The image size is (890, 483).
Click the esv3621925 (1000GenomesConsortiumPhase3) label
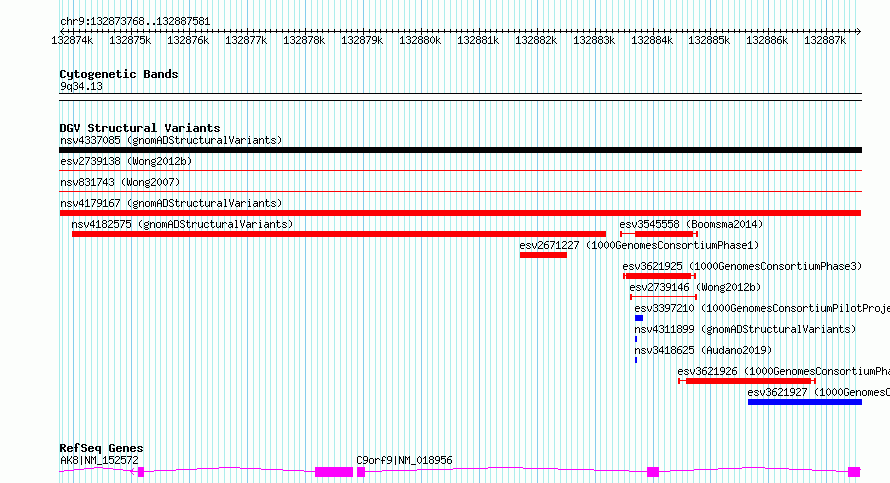coord(742,266)
